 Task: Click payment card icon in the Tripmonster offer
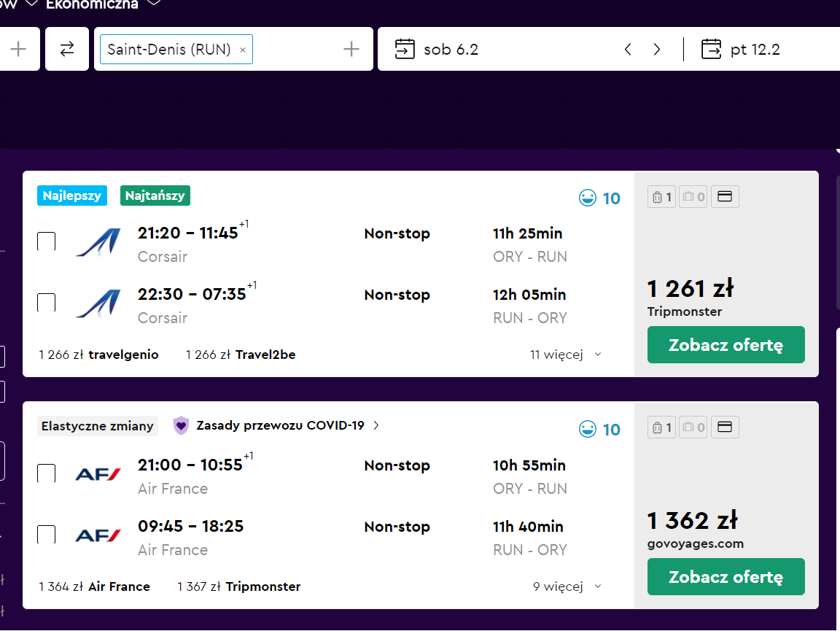[725, 197]
